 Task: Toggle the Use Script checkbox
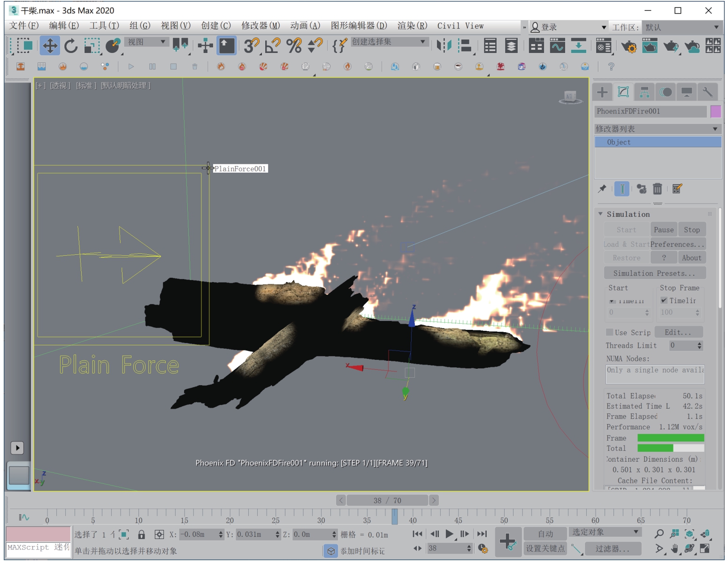(610, 332)
